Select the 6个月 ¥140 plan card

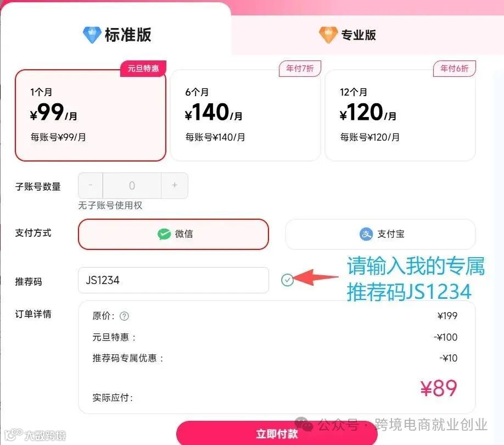(245, 115)
